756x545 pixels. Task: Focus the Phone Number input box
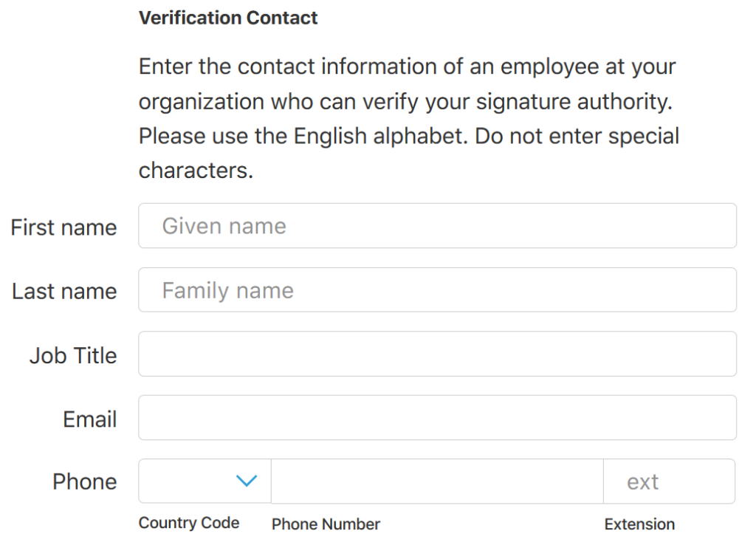pyautogui.click(x=437, y=481)
